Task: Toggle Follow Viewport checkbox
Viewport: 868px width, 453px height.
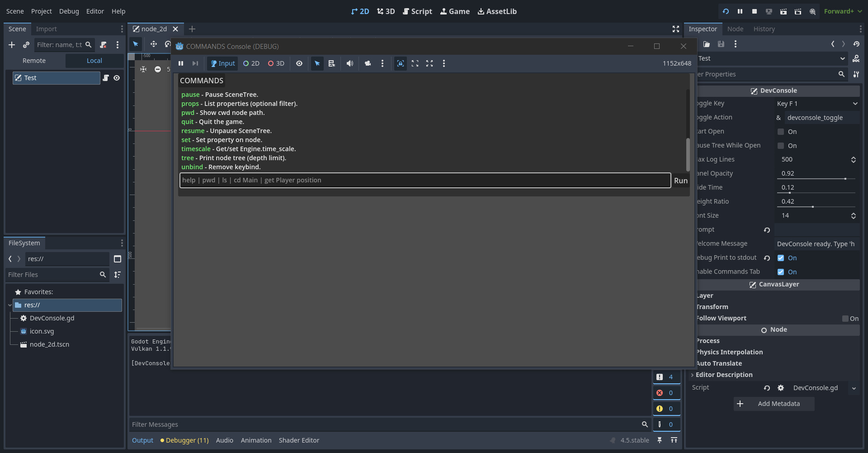Action: (845, 319)
